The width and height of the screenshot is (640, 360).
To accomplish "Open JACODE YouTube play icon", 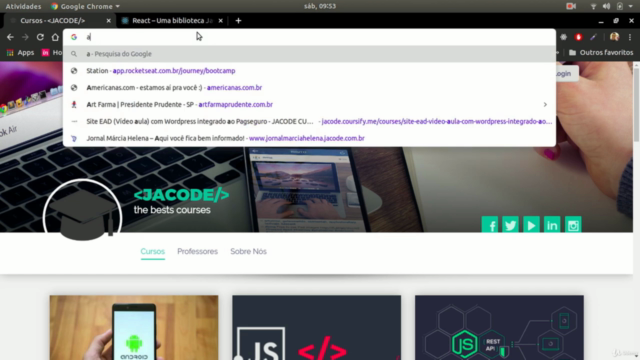I will 531,225.
